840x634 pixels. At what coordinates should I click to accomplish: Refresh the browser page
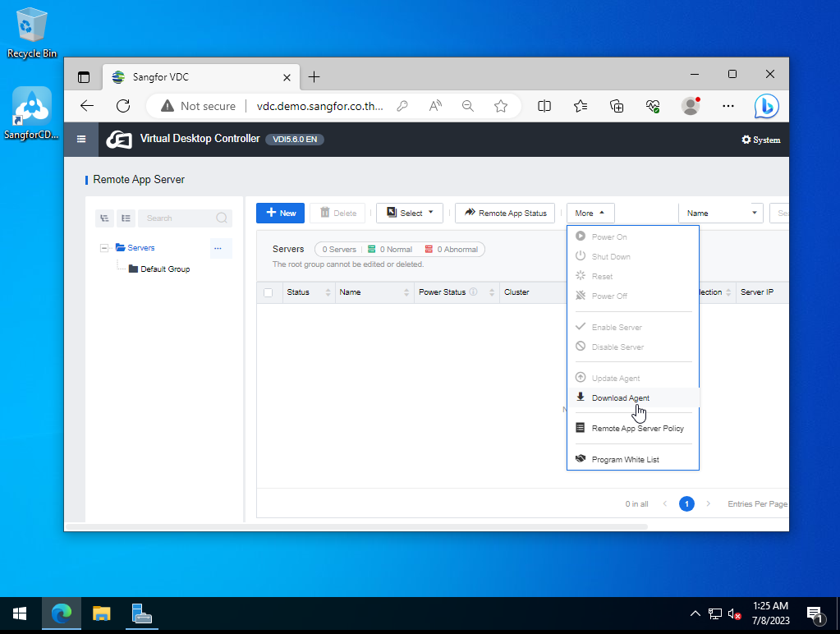pyautogui.click(x=123, y=106)
